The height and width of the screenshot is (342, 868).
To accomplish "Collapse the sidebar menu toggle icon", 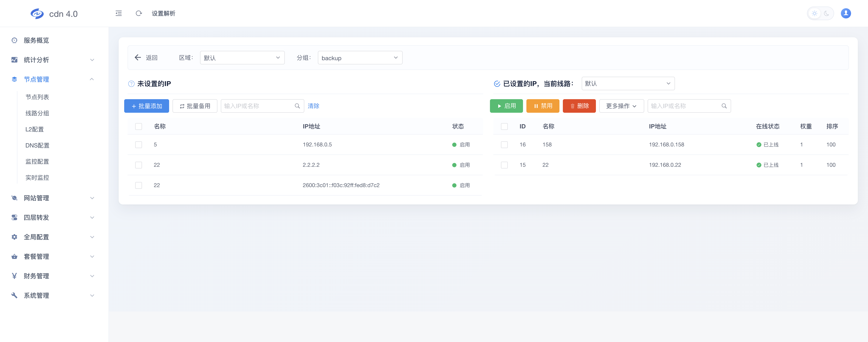I will coord(119,14).
